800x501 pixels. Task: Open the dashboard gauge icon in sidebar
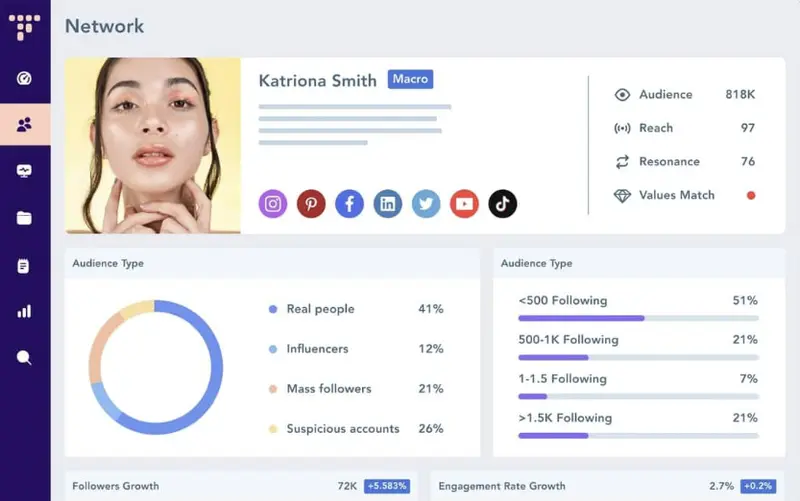[25, 78]
